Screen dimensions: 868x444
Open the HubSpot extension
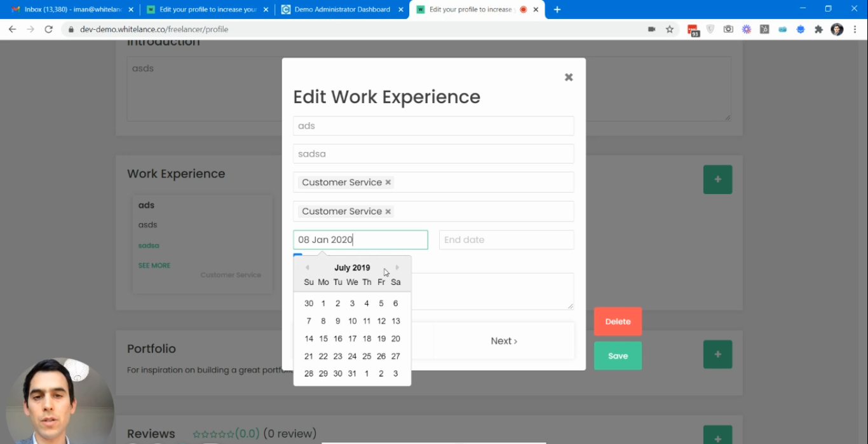[x=764, y=29]
